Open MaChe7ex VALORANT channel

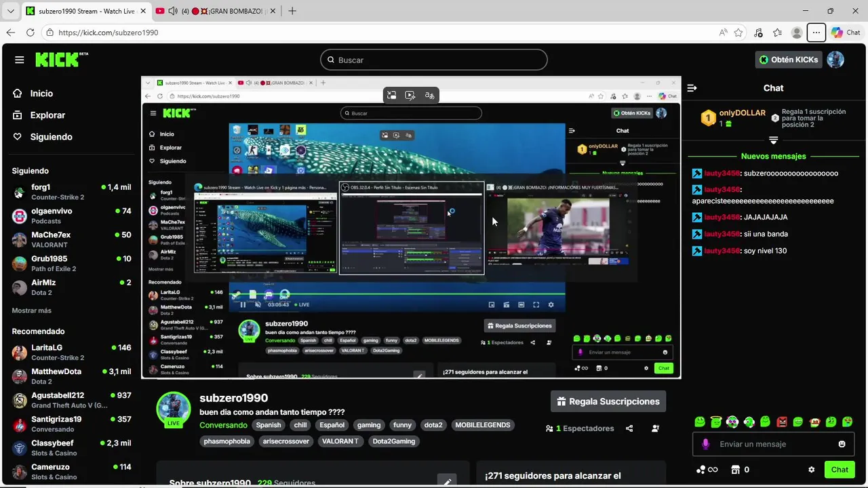(x=71, y=240)
